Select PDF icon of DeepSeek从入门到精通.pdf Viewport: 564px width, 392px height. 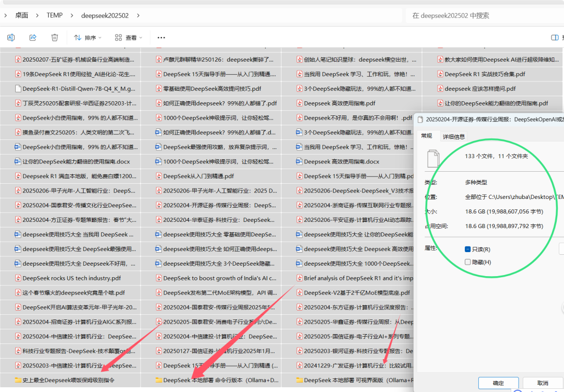coord(159,176)
